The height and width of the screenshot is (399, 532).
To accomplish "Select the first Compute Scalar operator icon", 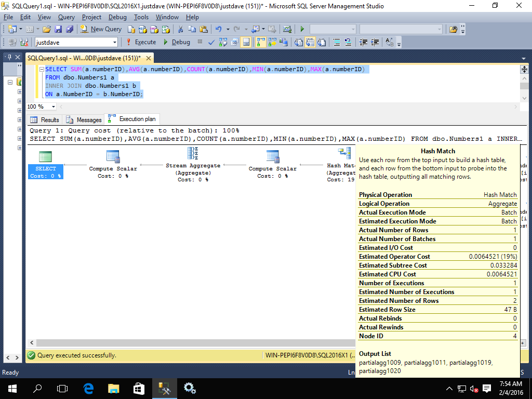I will [x=113, y=156].
